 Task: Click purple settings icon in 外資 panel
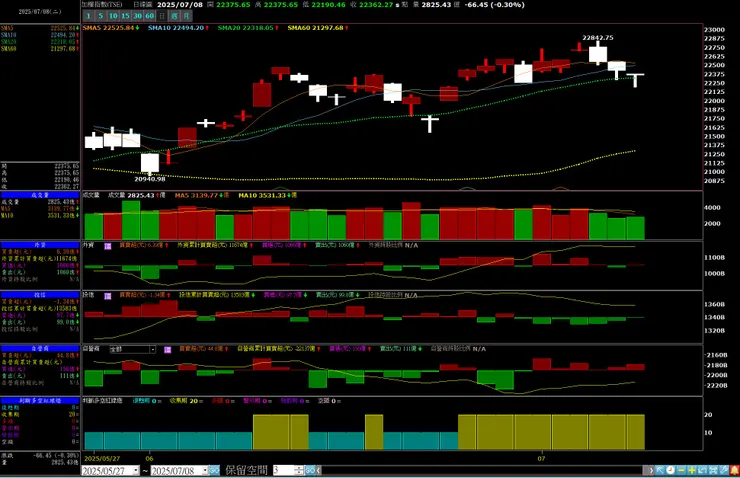coord(108,246)
